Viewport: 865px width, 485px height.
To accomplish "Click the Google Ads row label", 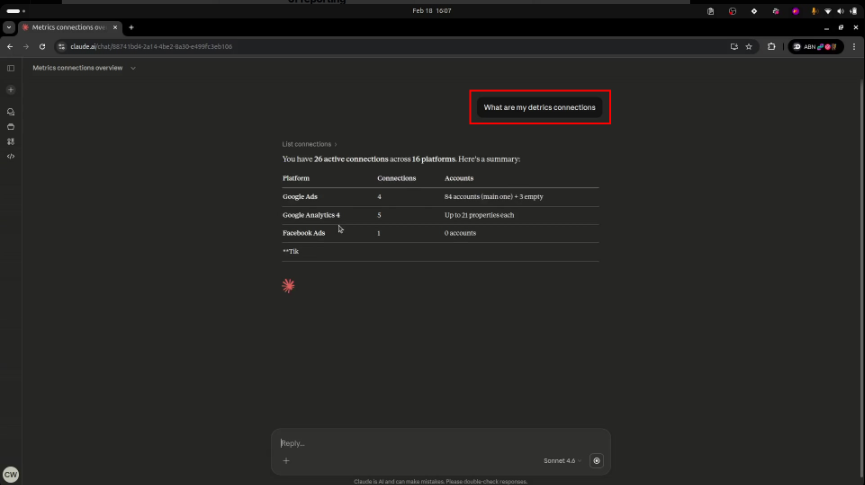I will pyautogui.click(x=300, y=196).
